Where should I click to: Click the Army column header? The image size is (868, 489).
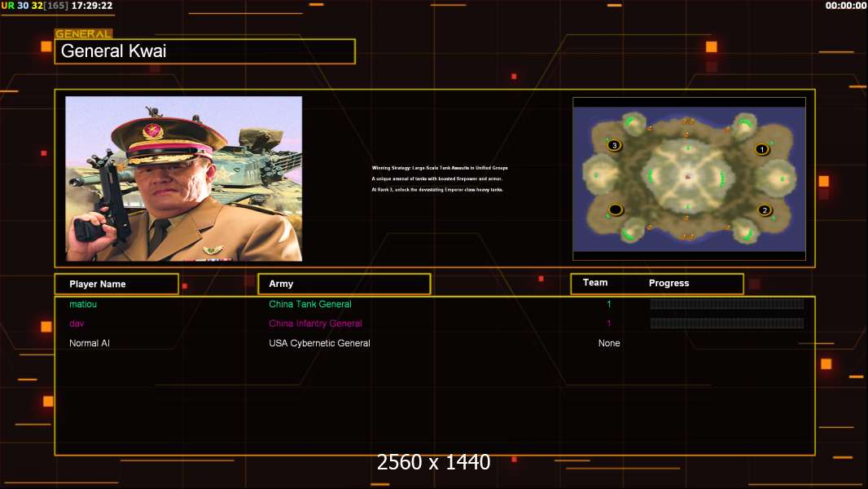click(x=344, y=284)
